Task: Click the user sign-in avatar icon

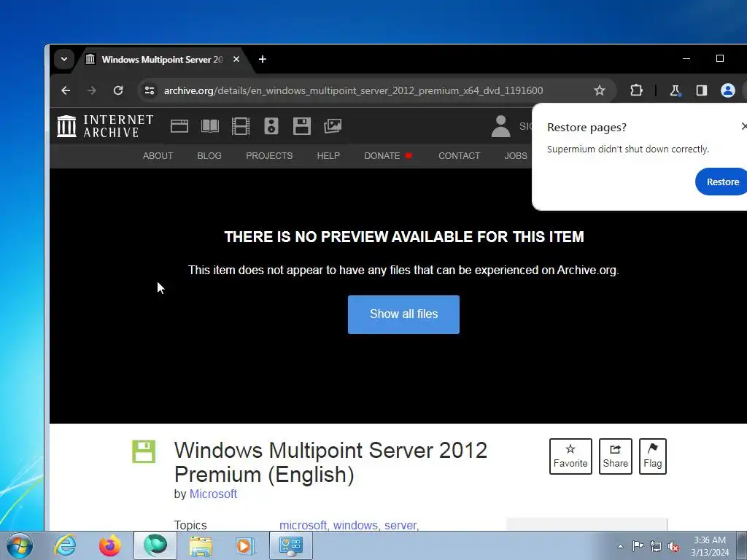Action: click(500, 126)
